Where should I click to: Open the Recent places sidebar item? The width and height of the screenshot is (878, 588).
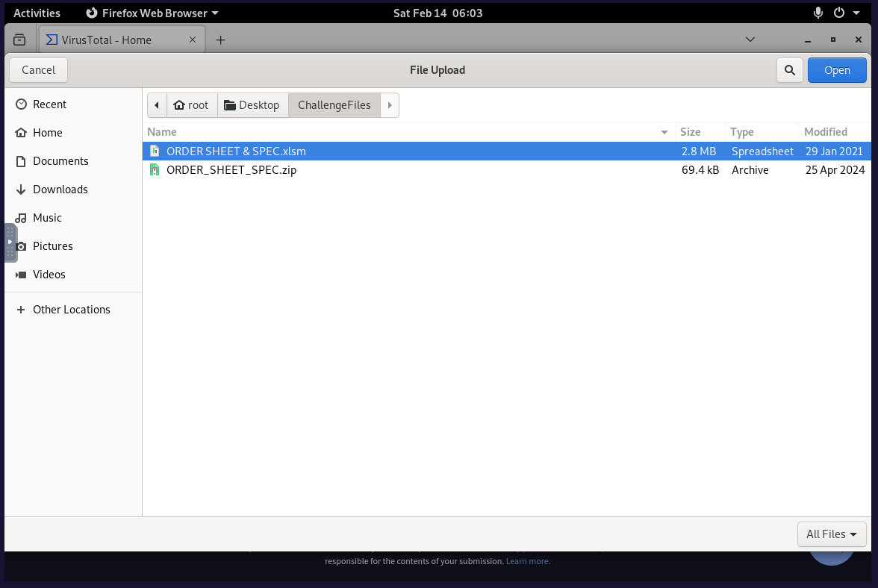[49, 104]
